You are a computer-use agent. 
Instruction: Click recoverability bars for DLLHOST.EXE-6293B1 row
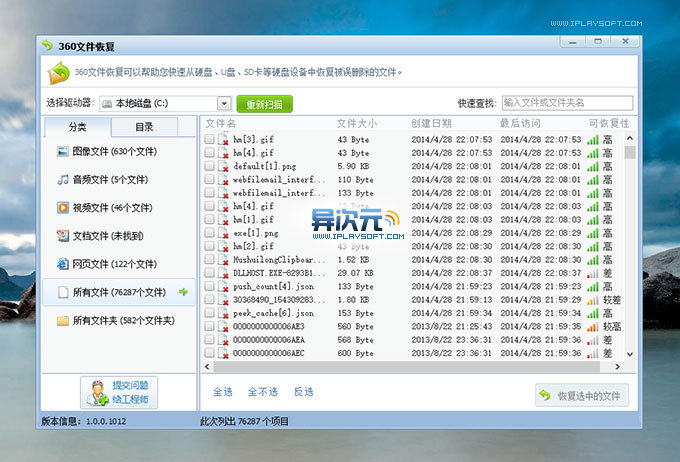pos(592,273)
